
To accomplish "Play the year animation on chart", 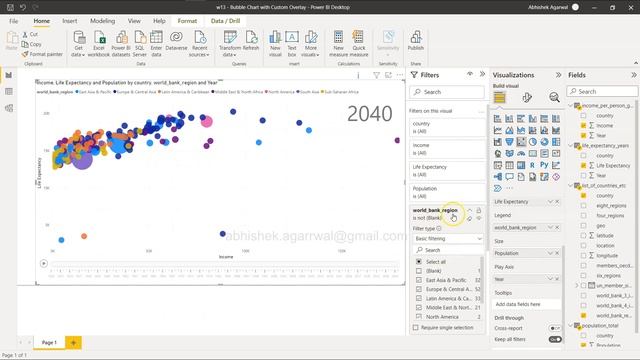I will tap(44, 264).
